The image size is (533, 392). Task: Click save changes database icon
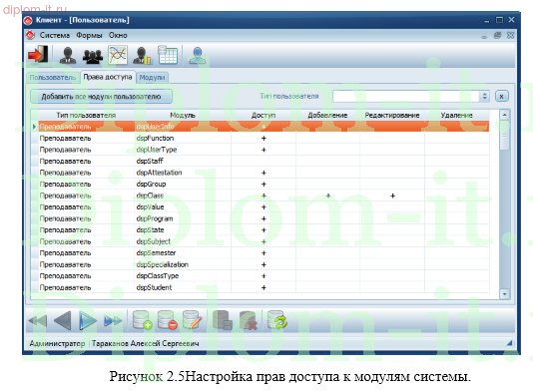click(223, 320)
